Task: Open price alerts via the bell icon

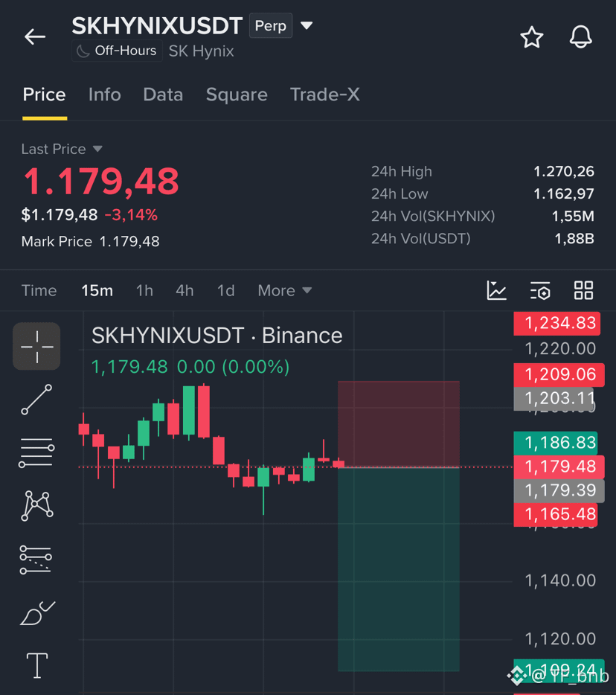Action: [580, 36]
